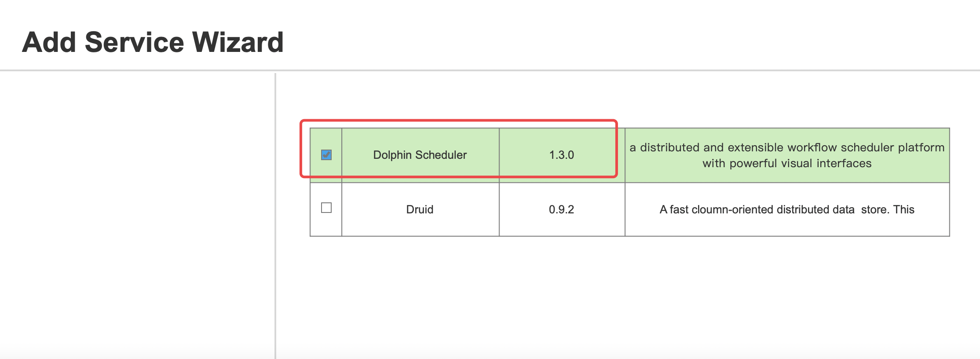Click 'store. This' at the Druid description end
Screen dimensions: 980x359
pos(888,209)
